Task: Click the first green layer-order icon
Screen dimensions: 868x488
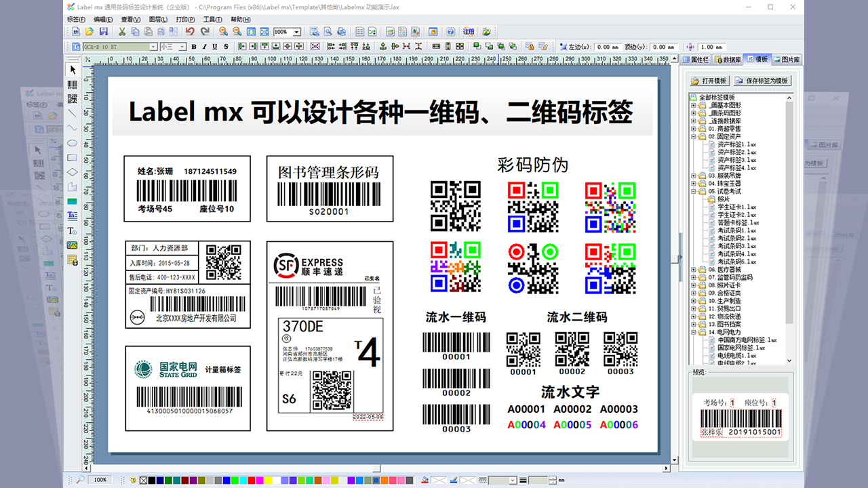Action: 477,46
